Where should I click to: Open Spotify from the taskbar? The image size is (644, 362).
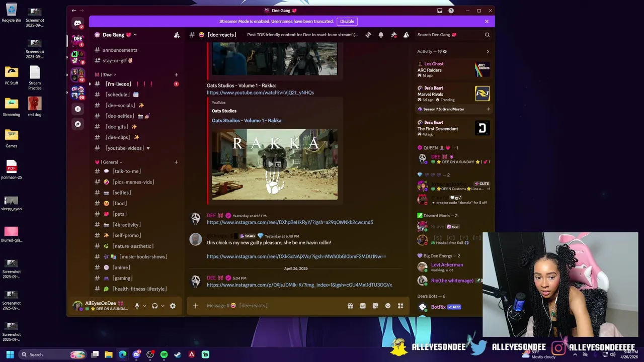pyautogui.click(x=164, y=354)
